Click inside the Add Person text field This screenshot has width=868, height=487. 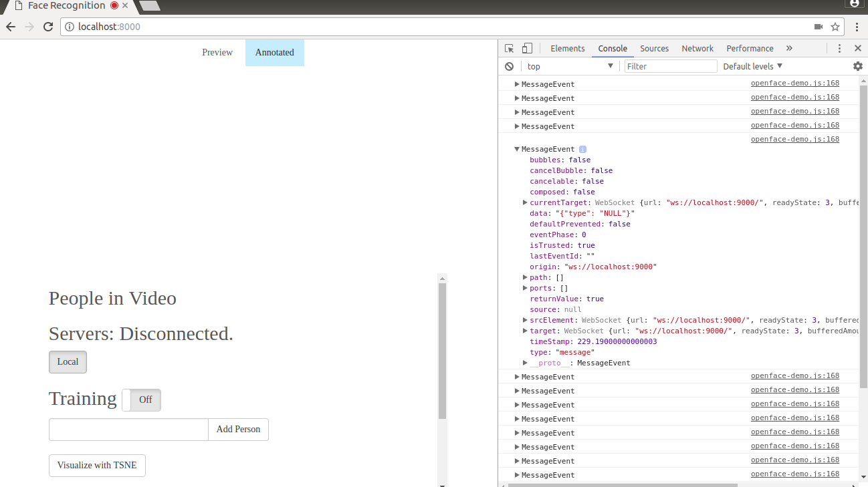click(x=127, y=430)
